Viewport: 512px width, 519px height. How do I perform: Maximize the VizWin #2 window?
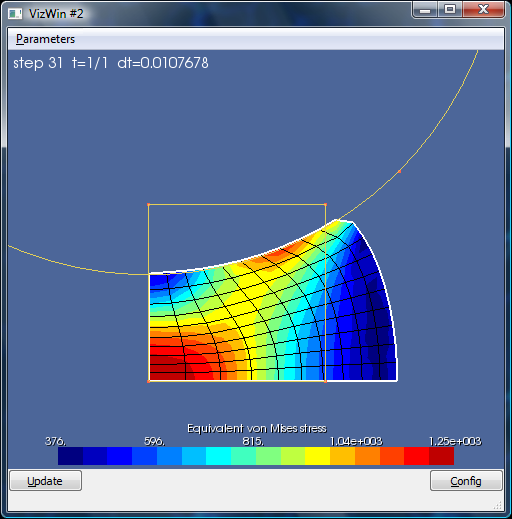point(450,9)
